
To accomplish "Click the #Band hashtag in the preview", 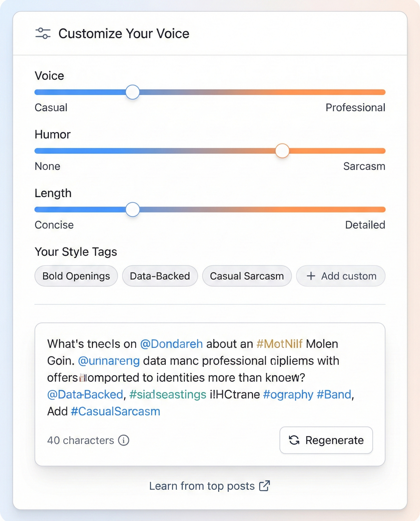I will (x=334, y=394).
